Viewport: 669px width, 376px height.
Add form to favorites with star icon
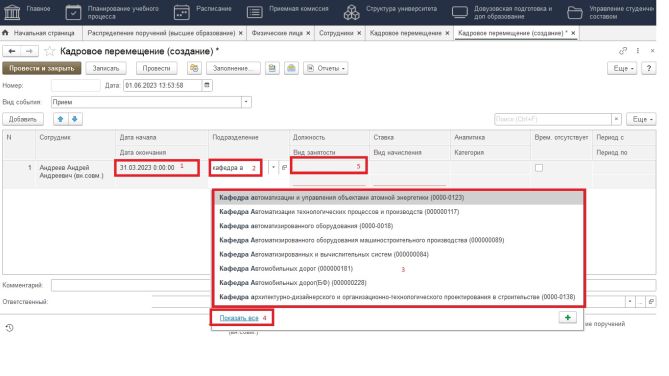coord(49,51)
